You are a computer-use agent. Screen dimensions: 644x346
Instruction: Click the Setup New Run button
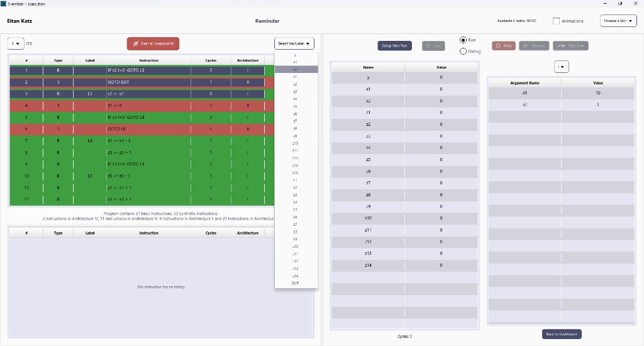tap(394, 46)
